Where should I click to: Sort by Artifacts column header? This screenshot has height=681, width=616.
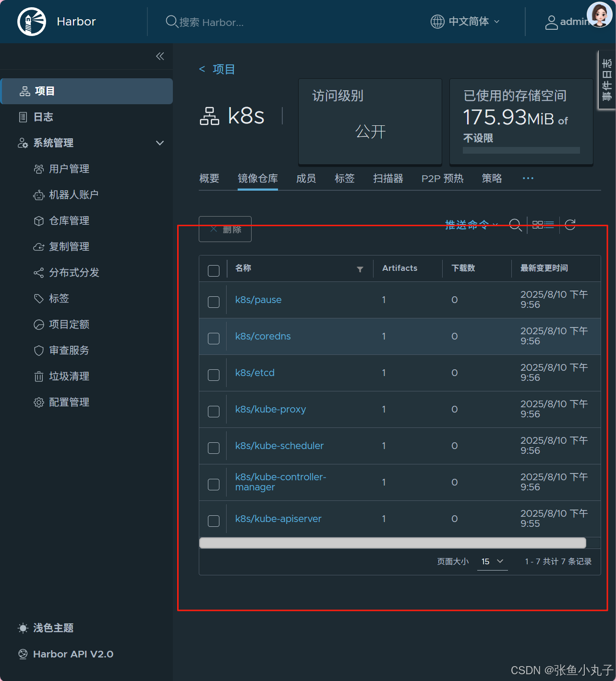point(400,268)
